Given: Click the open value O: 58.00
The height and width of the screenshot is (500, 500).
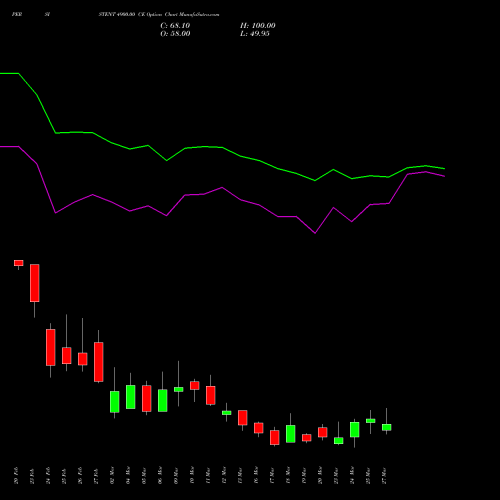Looking at the screenshot, I should coord(175,34).
